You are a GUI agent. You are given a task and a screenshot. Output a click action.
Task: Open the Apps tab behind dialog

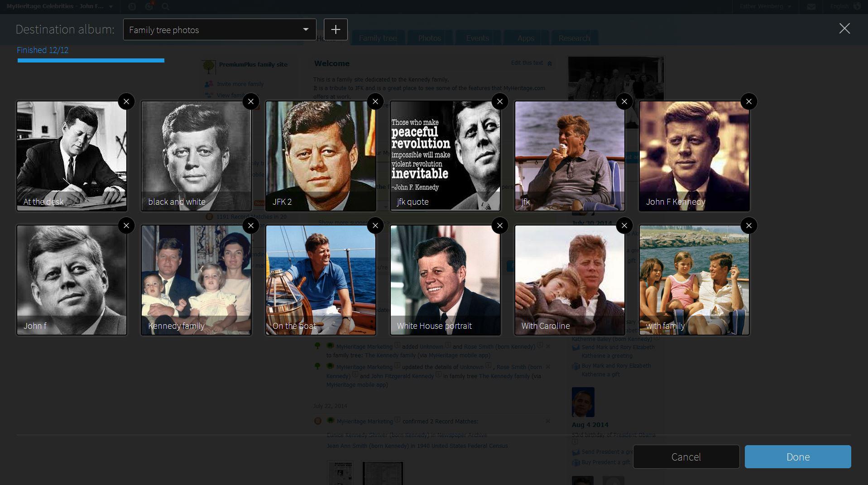[x=526, y=38]
